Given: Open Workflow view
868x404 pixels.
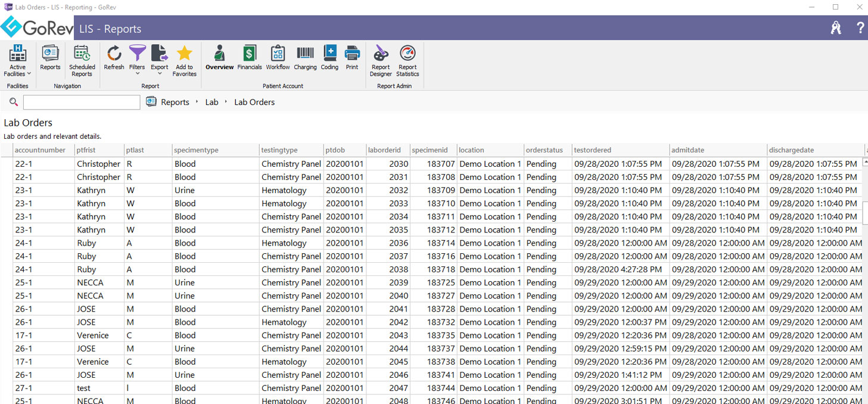Looking at the screenshot, I should 278,58.
